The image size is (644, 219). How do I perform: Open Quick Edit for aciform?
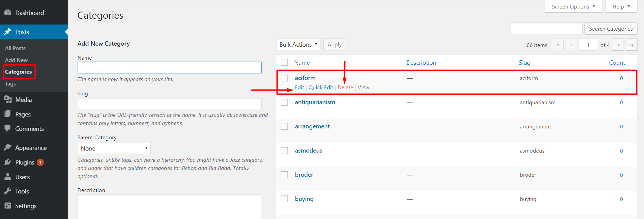point(320,87)
